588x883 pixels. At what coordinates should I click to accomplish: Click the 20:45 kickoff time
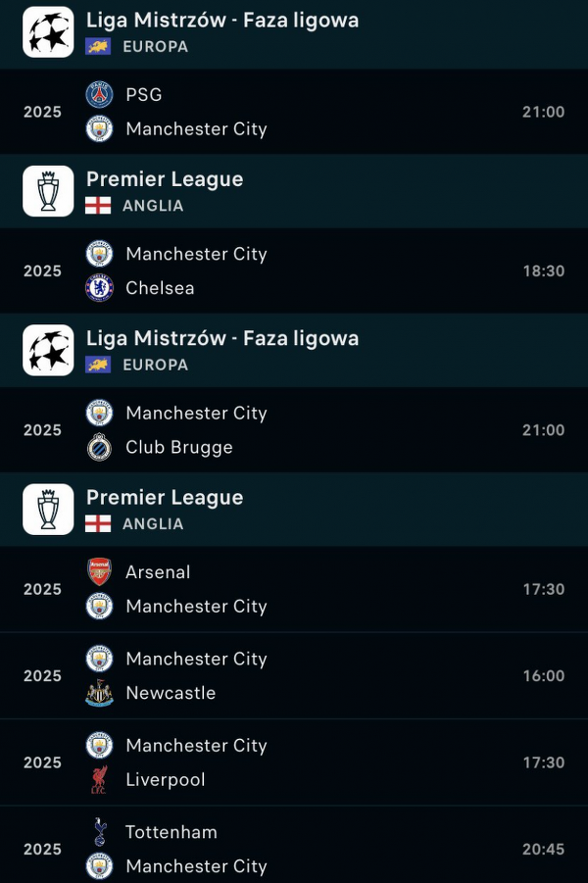tap(543, 849)
